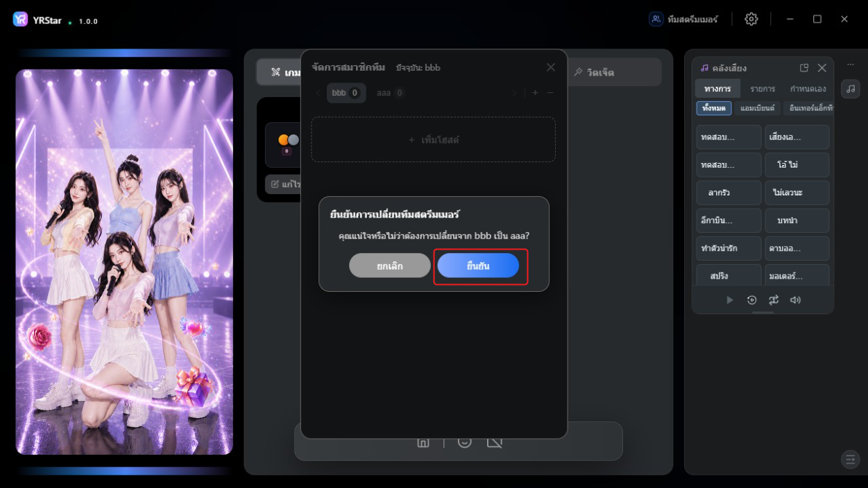
Task: Click the list toggle icon at bottom right
Action: click(x=850, y=459)
